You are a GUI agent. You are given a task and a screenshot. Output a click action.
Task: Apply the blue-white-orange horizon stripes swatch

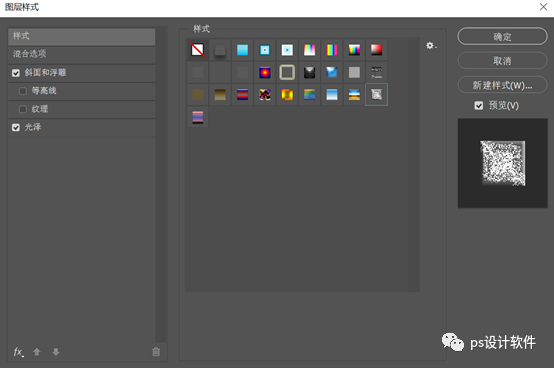(354, 95)
